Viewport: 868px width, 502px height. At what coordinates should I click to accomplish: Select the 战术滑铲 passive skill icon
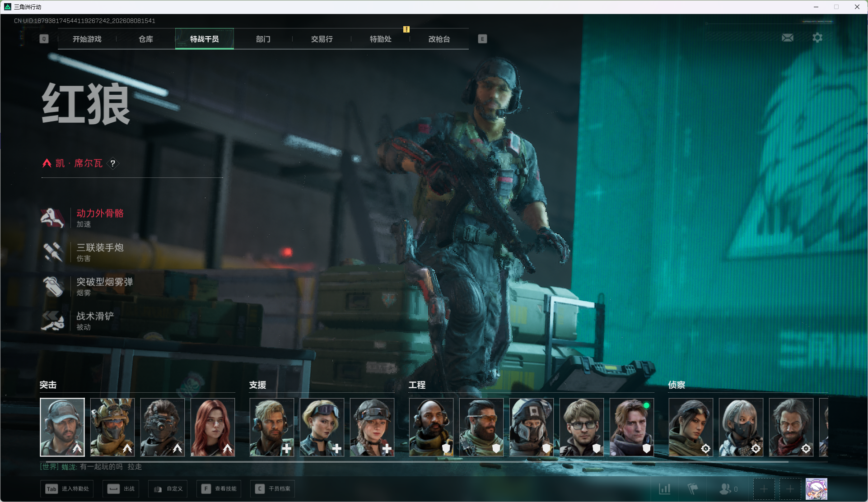[53, 321]
